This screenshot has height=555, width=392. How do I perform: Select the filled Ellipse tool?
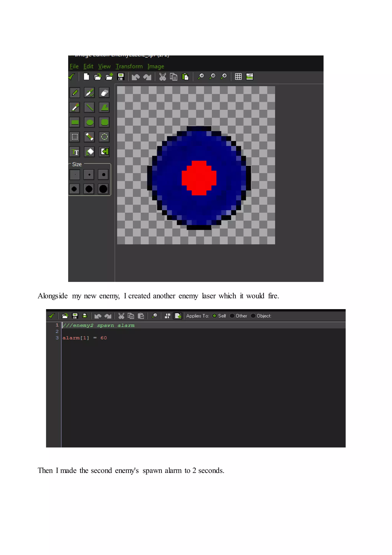click(90, 122)
